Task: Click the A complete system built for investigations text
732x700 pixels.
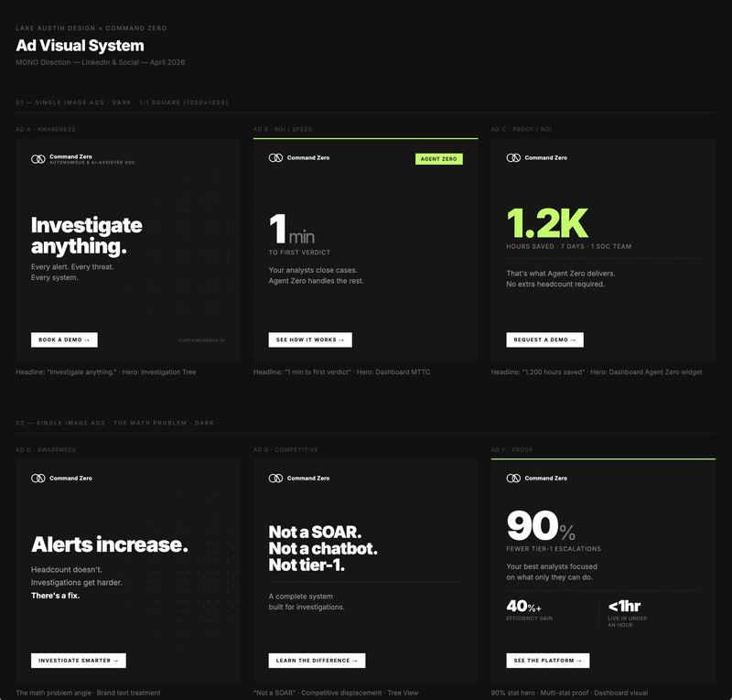Action: pyautogui.click(x=307, y=601)
